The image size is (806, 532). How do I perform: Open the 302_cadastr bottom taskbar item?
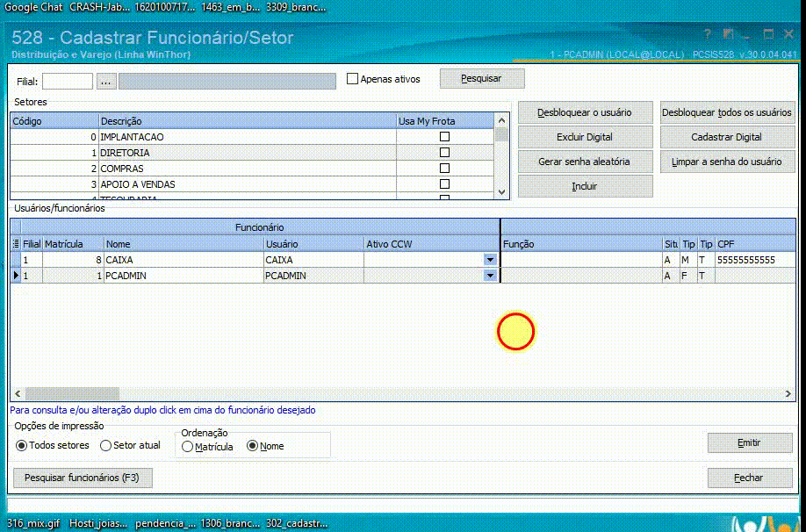[296, 524]
